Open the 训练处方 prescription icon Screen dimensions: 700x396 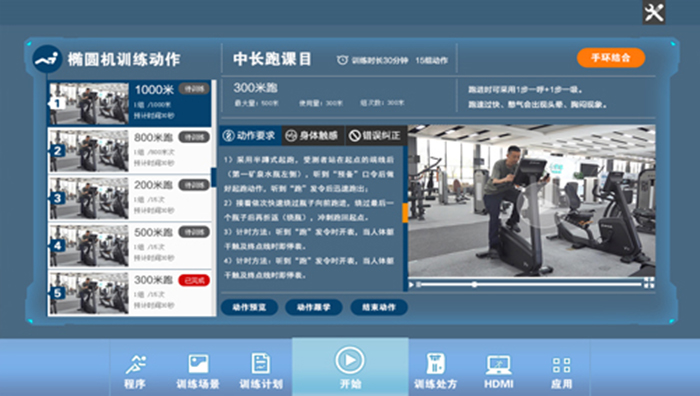point(436,363)
